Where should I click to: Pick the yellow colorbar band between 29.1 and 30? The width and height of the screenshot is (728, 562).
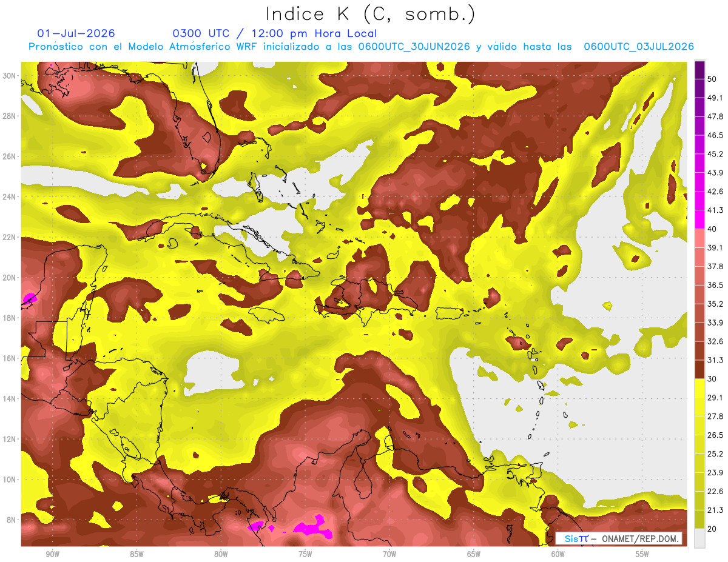pyautogui.click(x=699, y=388)
